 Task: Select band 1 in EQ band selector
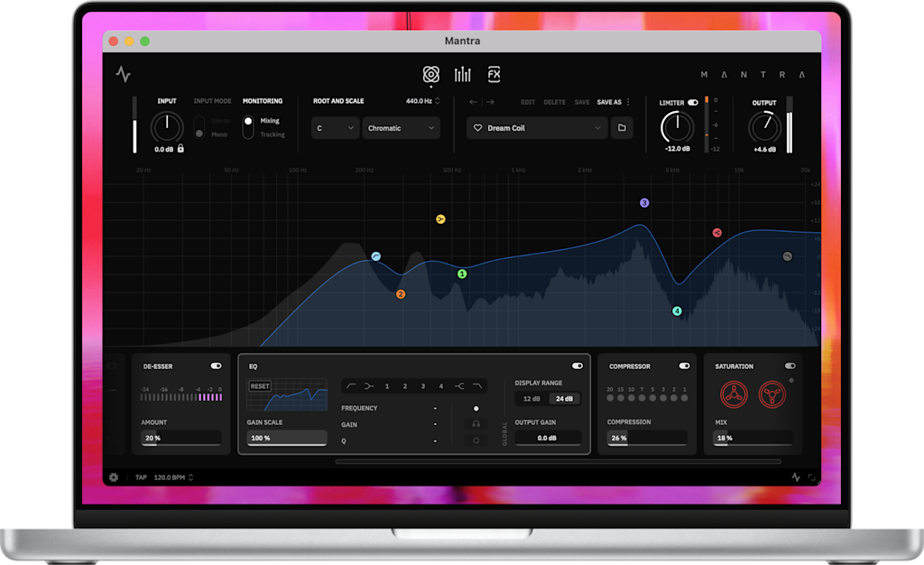[387, 386]
